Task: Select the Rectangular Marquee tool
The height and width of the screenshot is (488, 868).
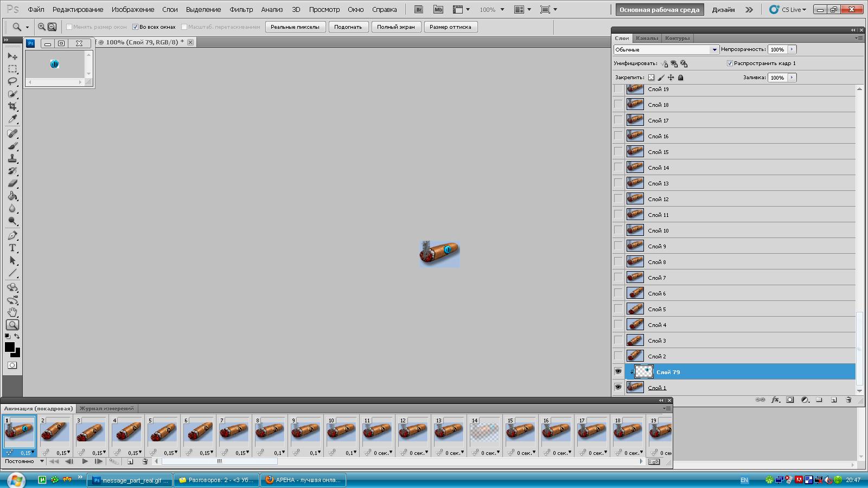Action: (x=12, y=69)
